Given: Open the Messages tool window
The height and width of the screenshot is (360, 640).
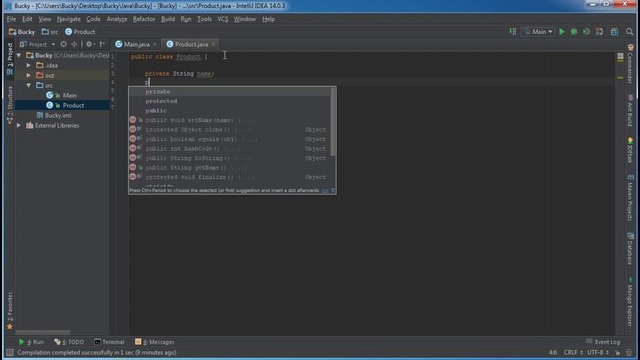Looking at the screenshot, I should 154,342.
